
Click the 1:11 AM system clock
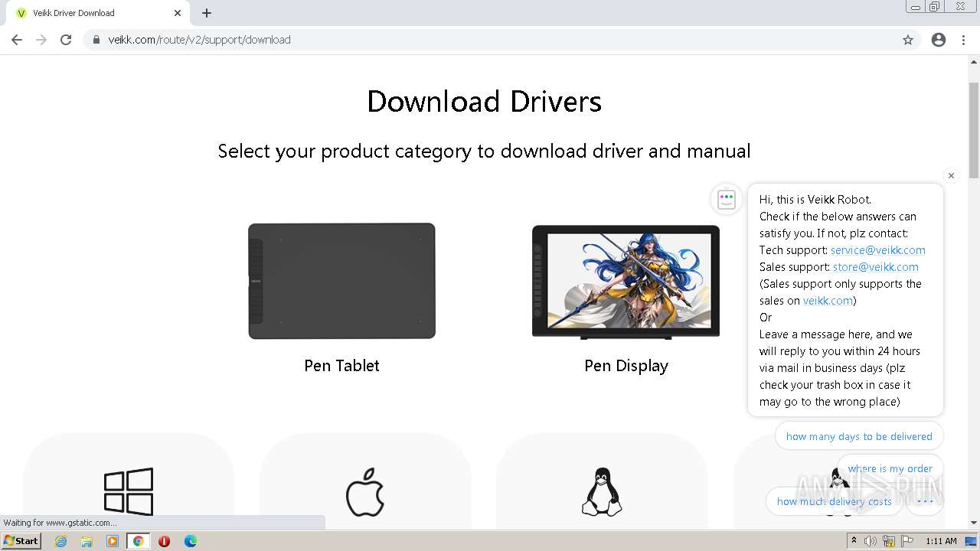click(x=941, y=541)
